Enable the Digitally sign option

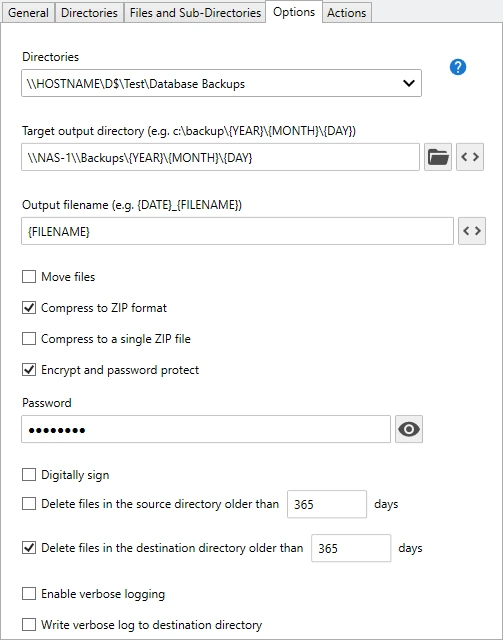pos(29,475)
